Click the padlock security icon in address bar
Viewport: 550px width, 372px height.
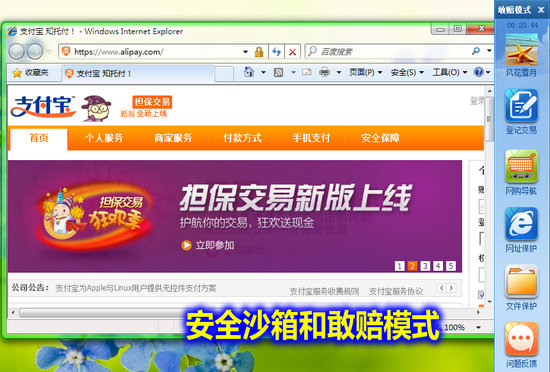click(x=259, y=52)
